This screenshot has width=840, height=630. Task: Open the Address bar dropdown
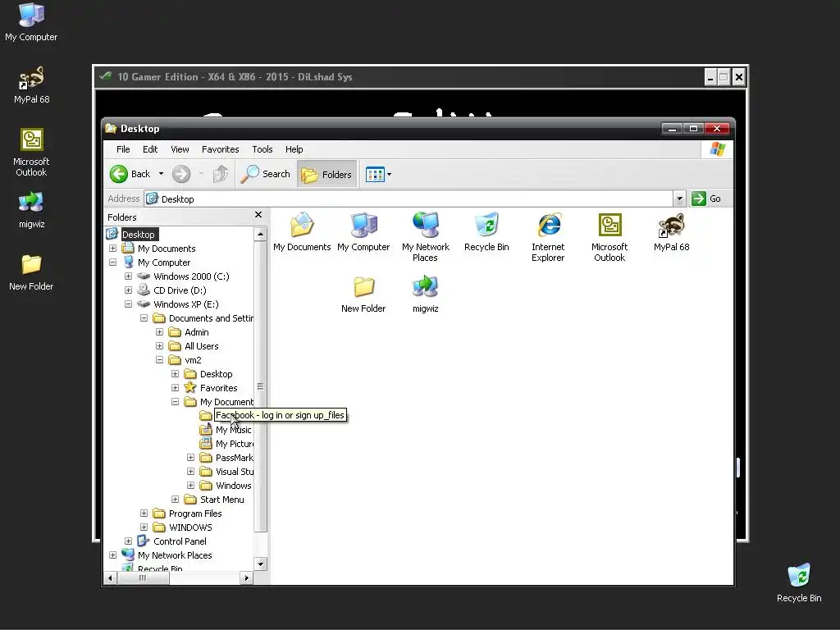pyautogui.click(x=679, y=199)
